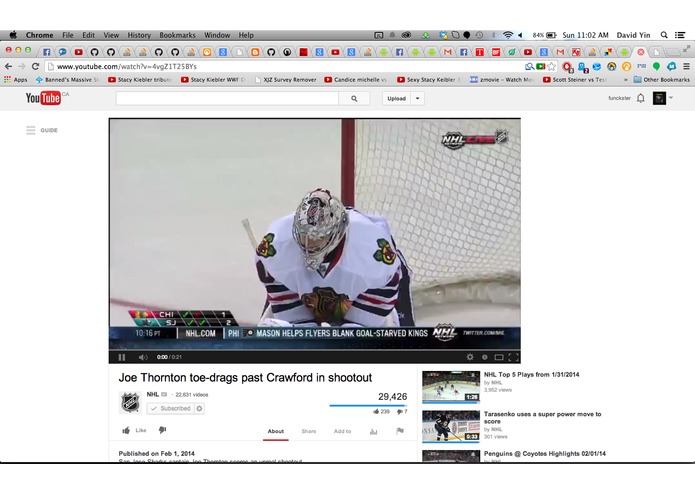The height and width of the screenshot is (494, 695).
Task: Open the Guide hamburger menu
Action: [x=31, y=130]
